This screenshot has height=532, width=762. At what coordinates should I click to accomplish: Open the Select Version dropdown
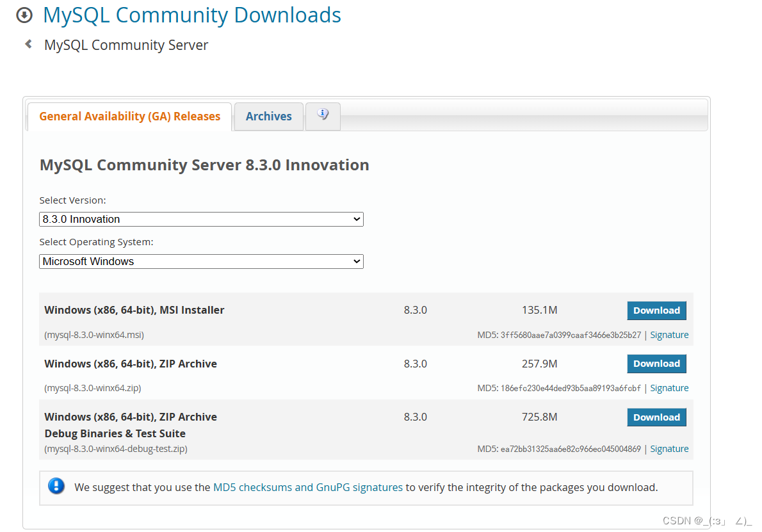tap(201, 219)
